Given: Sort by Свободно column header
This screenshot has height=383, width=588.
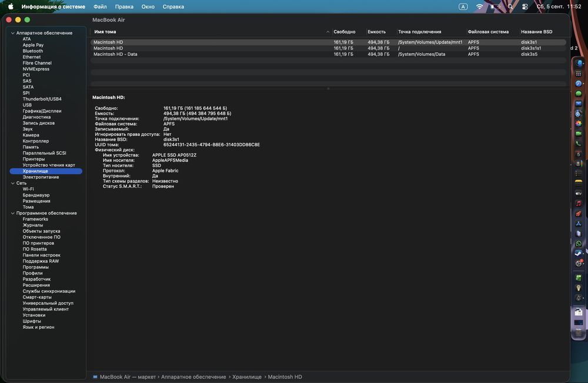Looking at the screenshot, I should point(344,32).
